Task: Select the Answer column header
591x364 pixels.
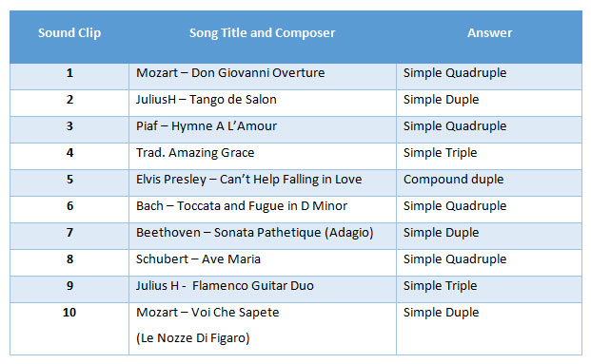Action: pyautogui.click(x=489, y=33)
